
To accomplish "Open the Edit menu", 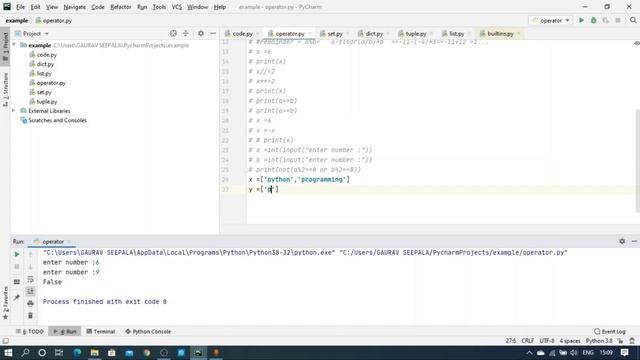I will click(x=36, y=7).
